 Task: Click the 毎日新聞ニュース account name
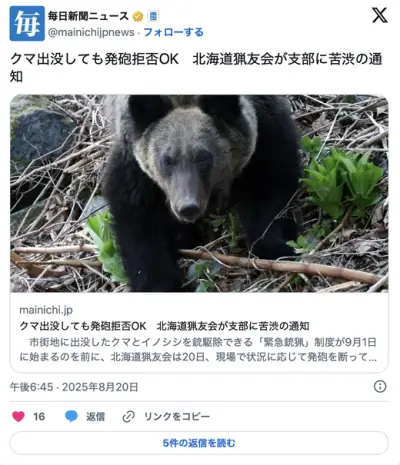click(x=88, y=16)
